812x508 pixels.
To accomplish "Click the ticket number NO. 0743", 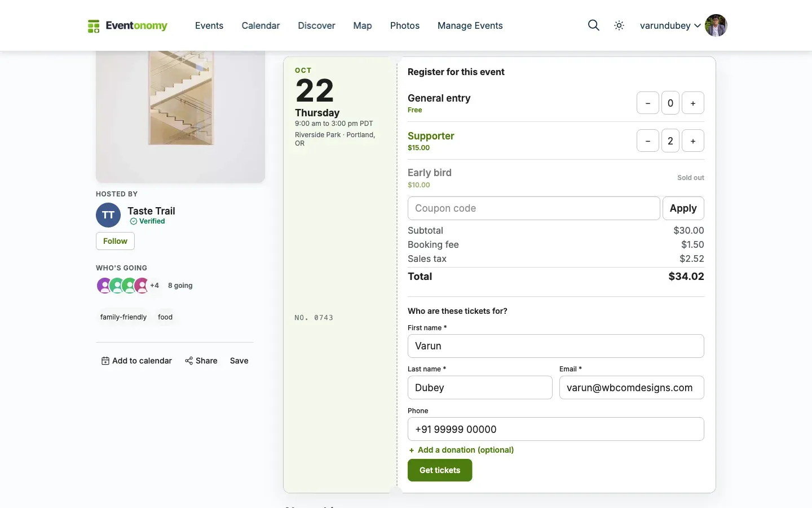I will coord(314,318).
